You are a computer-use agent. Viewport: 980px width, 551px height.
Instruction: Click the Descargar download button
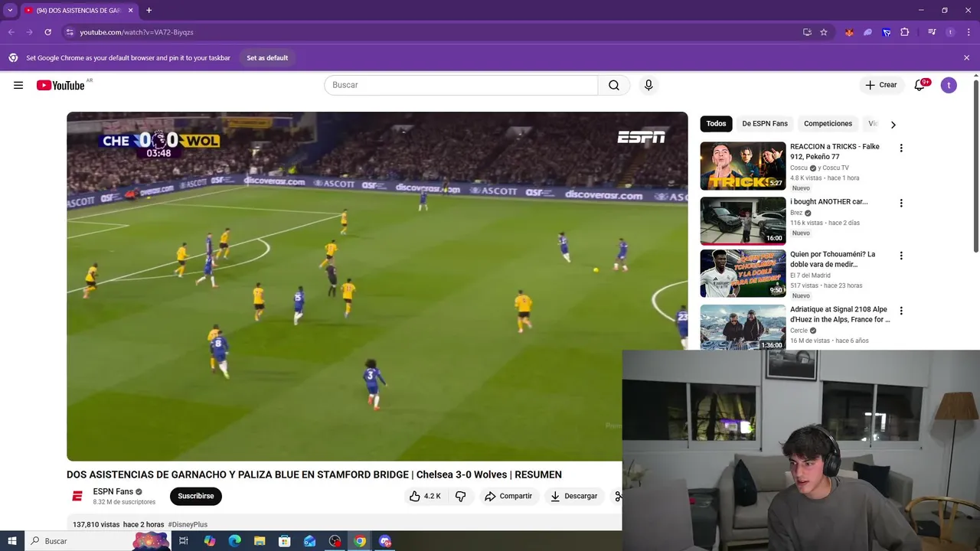coord(573,496)
